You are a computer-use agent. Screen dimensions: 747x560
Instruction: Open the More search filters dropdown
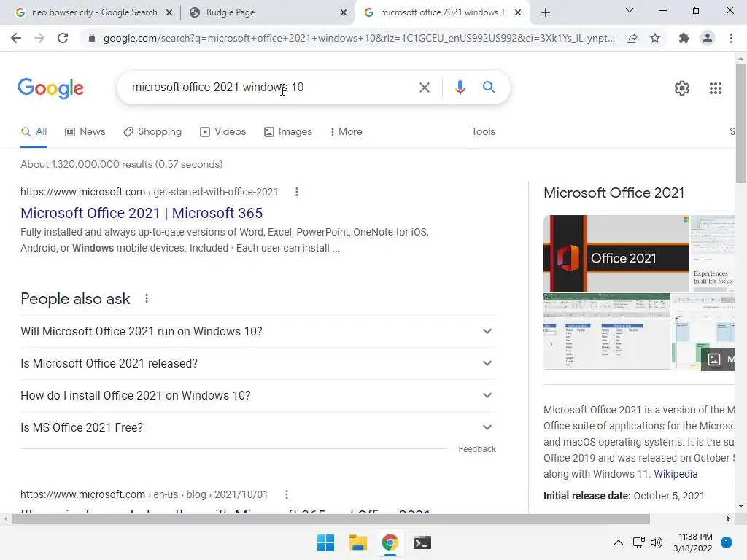(x=346, y=131)
